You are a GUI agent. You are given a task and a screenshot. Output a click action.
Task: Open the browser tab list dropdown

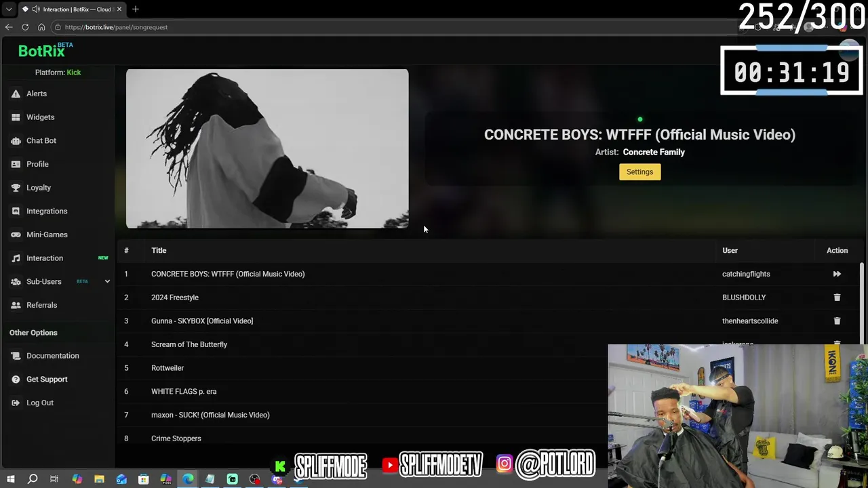click(x=9, y=9)
